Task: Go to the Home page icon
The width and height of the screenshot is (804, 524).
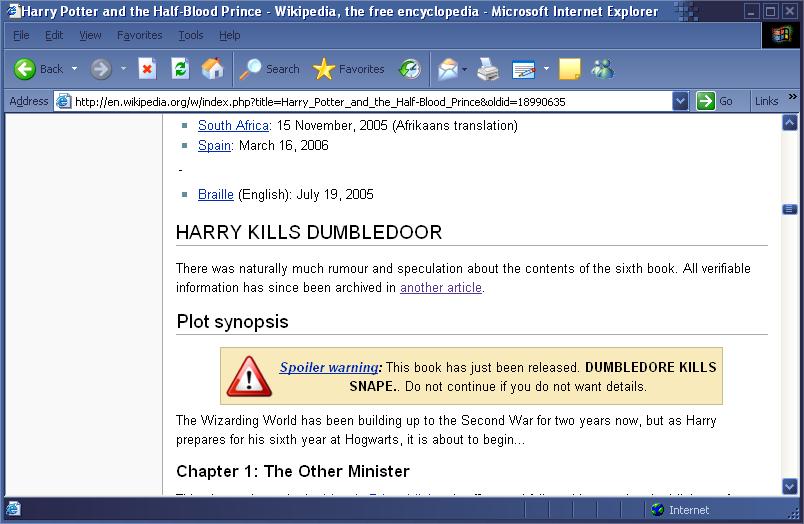Action: (x=212, y=69)
